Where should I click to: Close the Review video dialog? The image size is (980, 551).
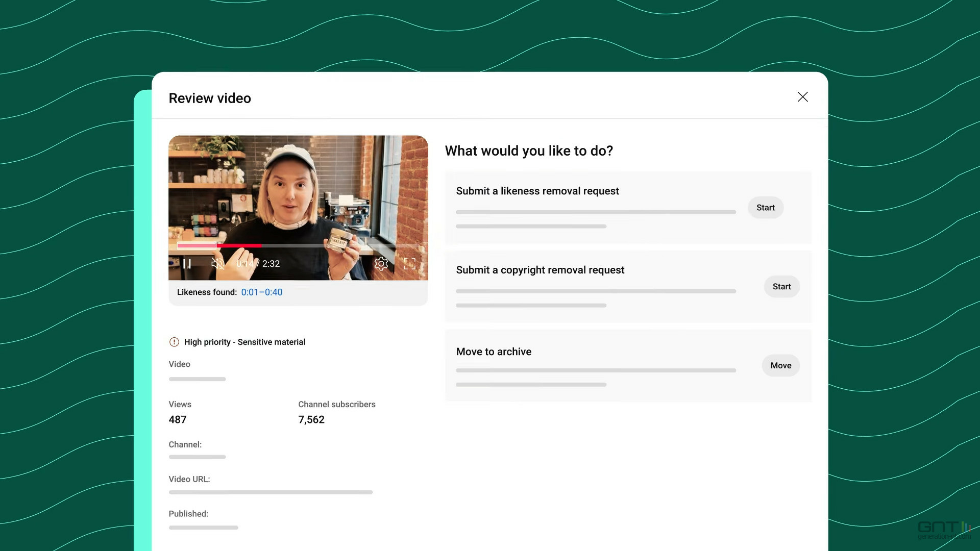click(x=802, y=97)
